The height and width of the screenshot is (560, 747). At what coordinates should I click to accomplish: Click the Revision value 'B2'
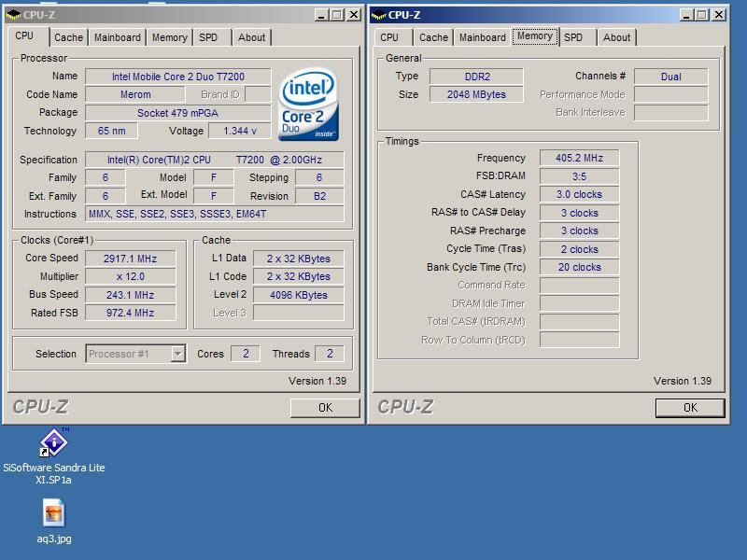coord(319,196)
